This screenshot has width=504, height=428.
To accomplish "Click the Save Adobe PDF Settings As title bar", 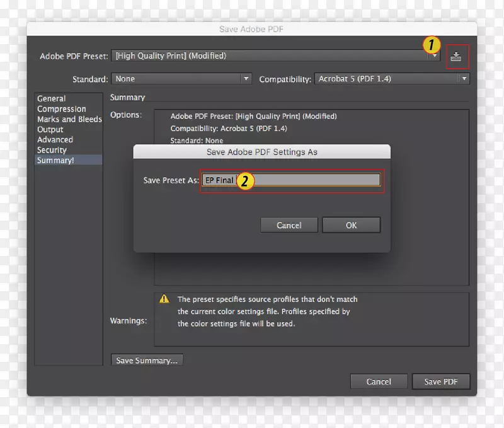I will pos(261,152).
